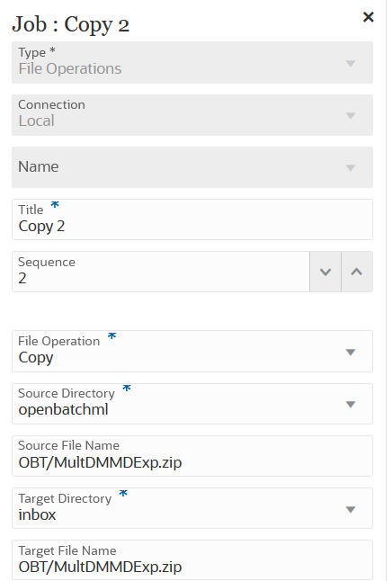Click into the Source File Name field
392x581 pixels.
[192, 456]
